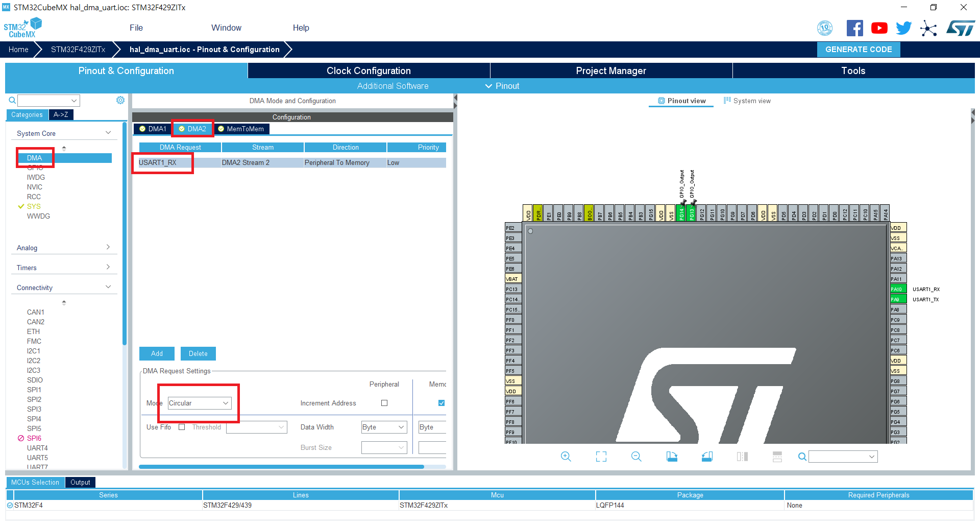The height and width of the screenshot is (526, 980).
Task: Open the File menu
Action: (x=136, y=28)
